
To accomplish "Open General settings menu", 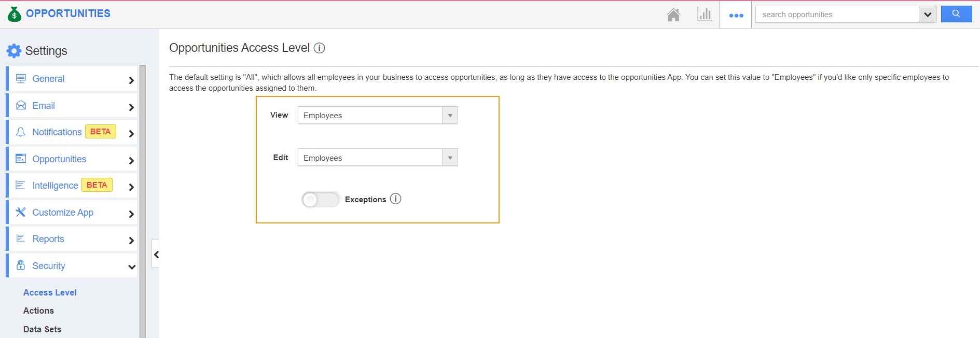I will (73, 79).
